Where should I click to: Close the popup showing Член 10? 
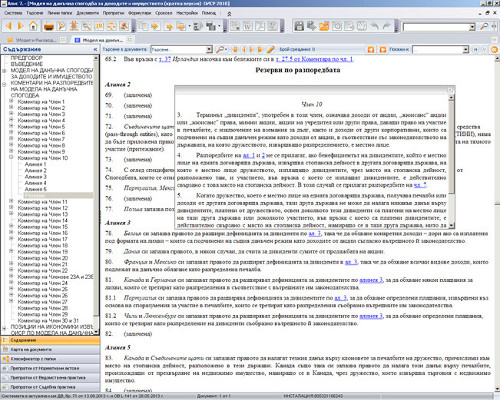(x=450, y=90)
